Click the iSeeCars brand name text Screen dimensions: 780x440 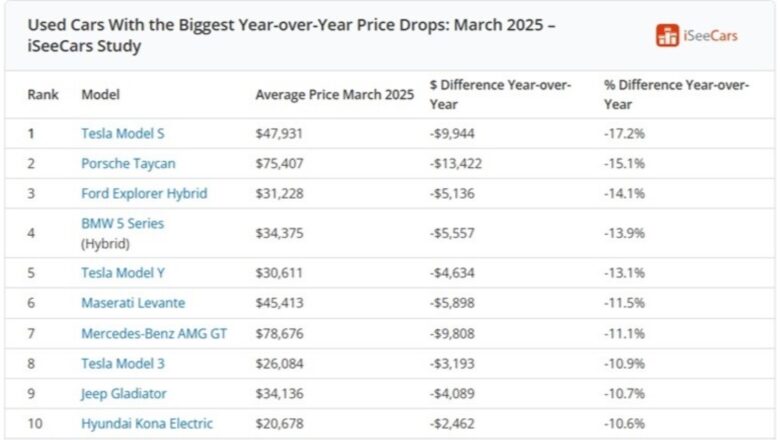point(711,36)
